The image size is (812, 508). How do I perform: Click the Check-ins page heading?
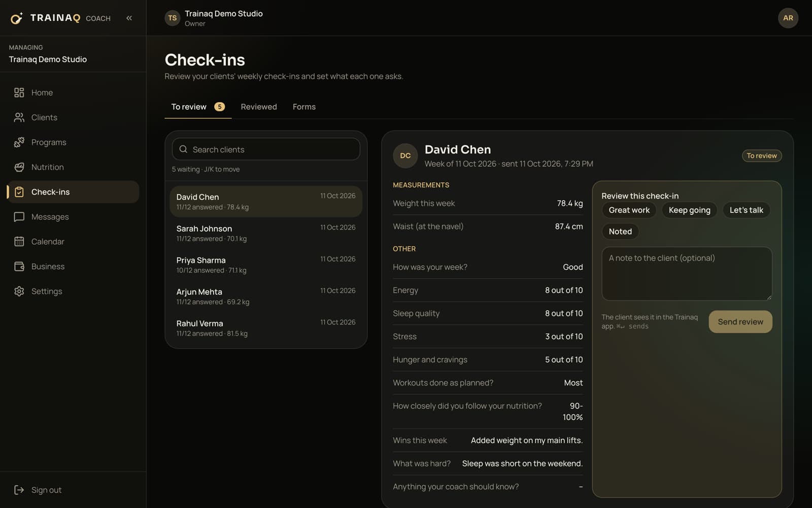[x=205, y=60]
